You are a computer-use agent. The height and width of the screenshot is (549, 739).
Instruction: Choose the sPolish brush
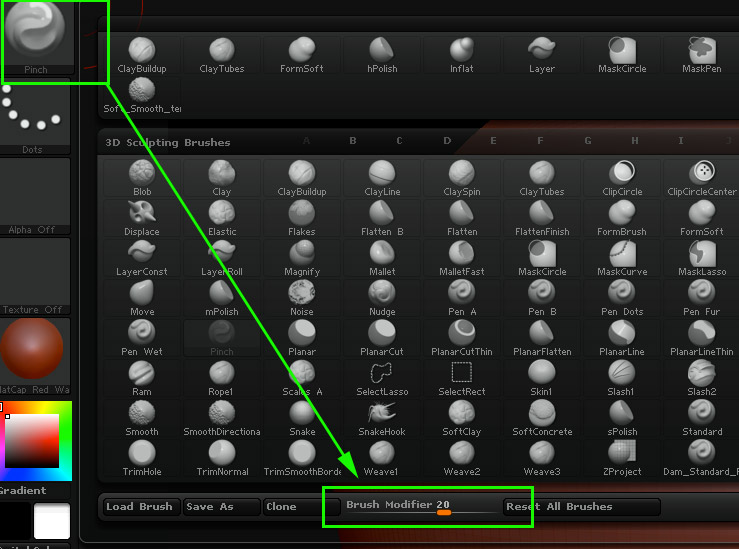(x=622, y=418)
